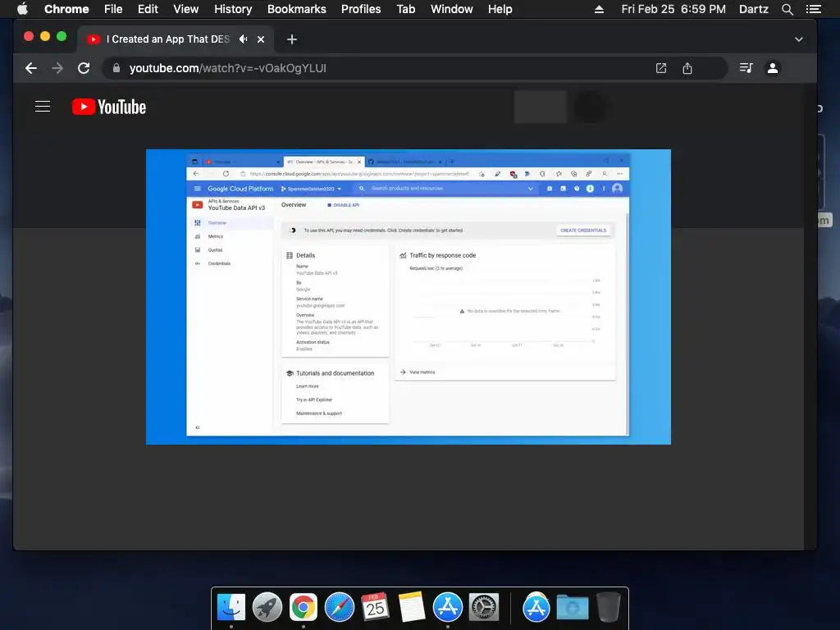The width and height of the screenshot is (840, 630).
Task: Open the Downloads folder in the Dock
Action: pyautogui.click(x=572, y=608)
